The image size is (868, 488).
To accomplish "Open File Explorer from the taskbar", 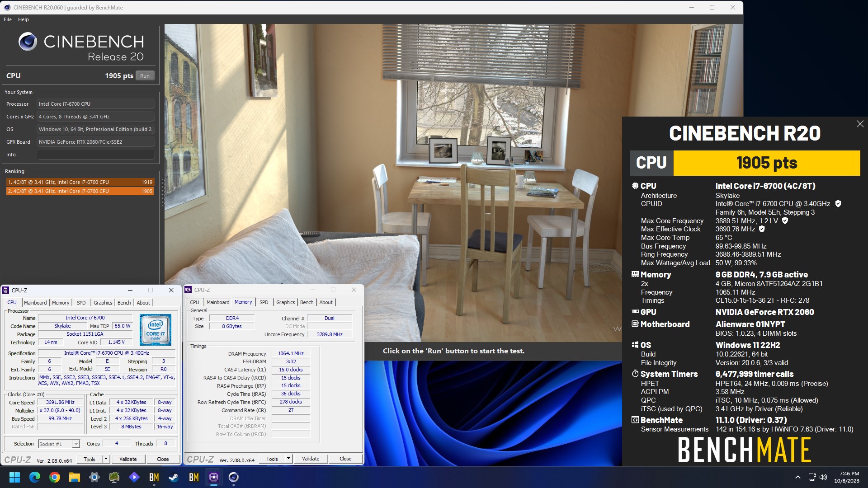I will pyautogui.click(x=75, y=477).
